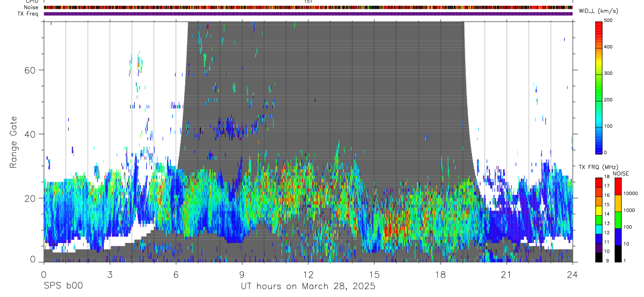Click the 200 value on the width scale
Viewport: 644px width, 297px height.
(609, 100)
